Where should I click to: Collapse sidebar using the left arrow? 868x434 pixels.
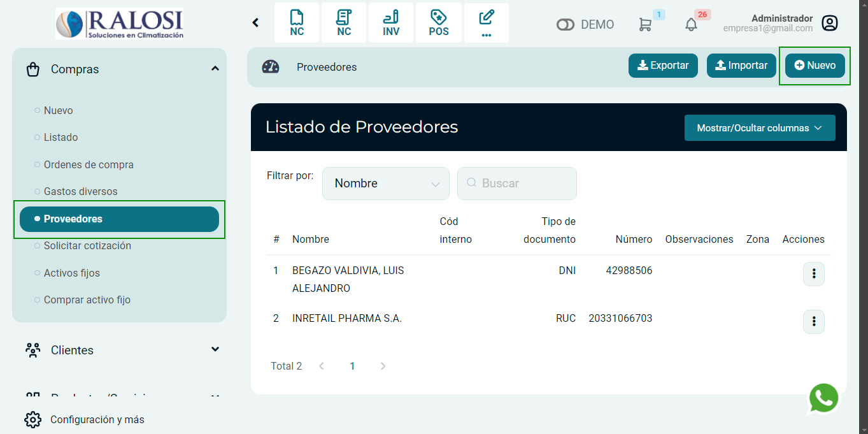point(255,23)
